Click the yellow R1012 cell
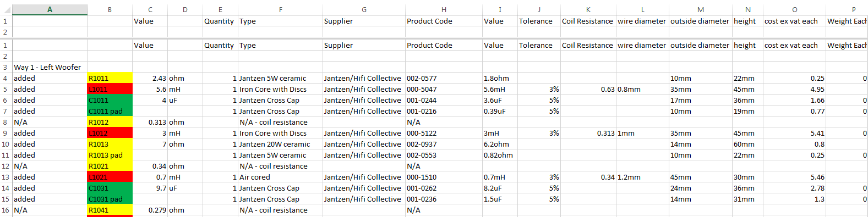868x217 pixels. click(x=110, y=122)
